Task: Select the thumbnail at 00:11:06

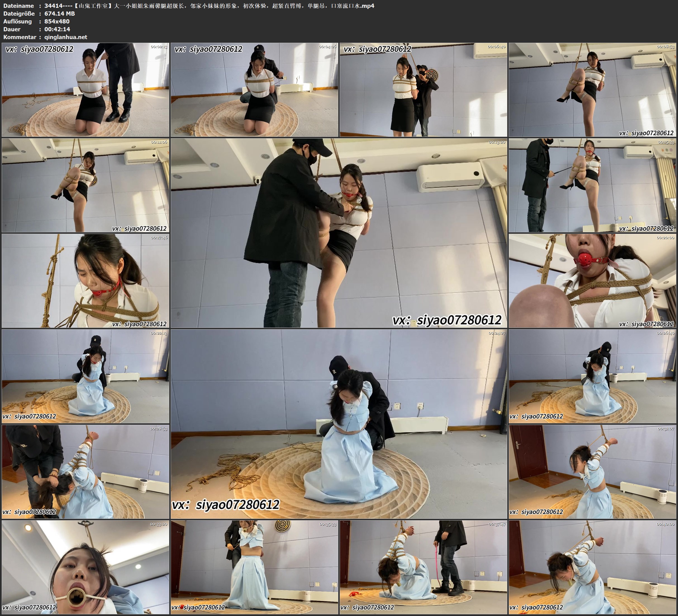Action: (85, 185)
